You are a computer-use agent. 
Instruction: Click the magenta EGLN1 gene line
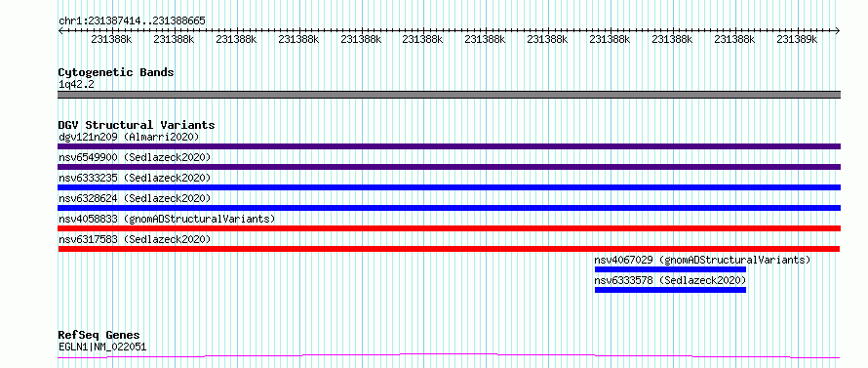point(449,355)
